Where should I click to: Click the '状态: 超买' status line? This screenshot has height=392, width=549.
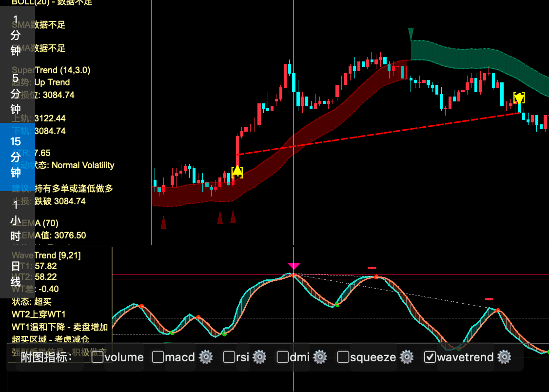pyautogui.click(x=32, y=302)
